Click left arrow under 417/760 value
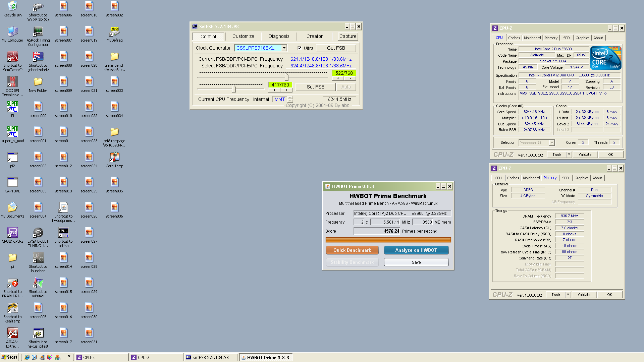This screenshot has height=362, width=644. point(274,90)
